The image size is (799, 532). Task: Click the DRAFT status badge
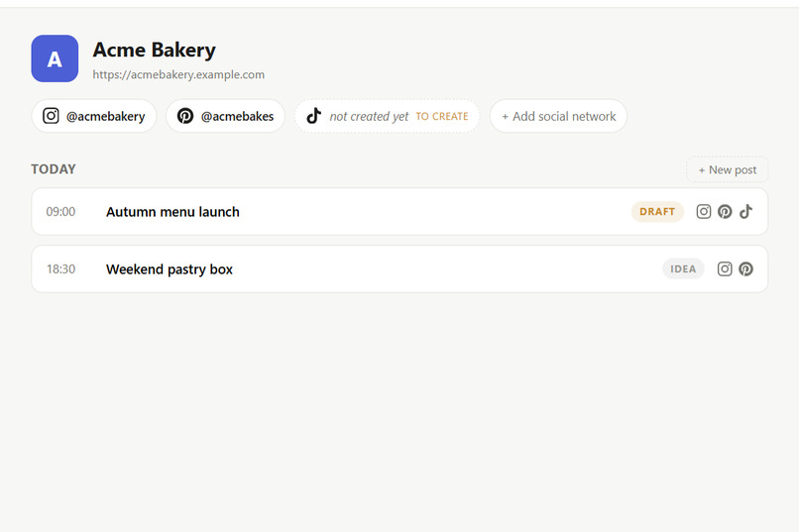click(657, 211)
